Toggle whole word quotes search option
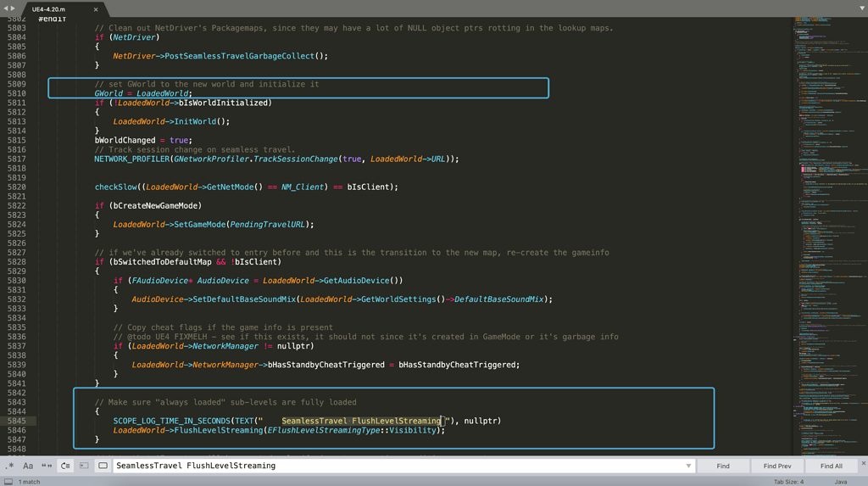868x486 pixels. 47,466
